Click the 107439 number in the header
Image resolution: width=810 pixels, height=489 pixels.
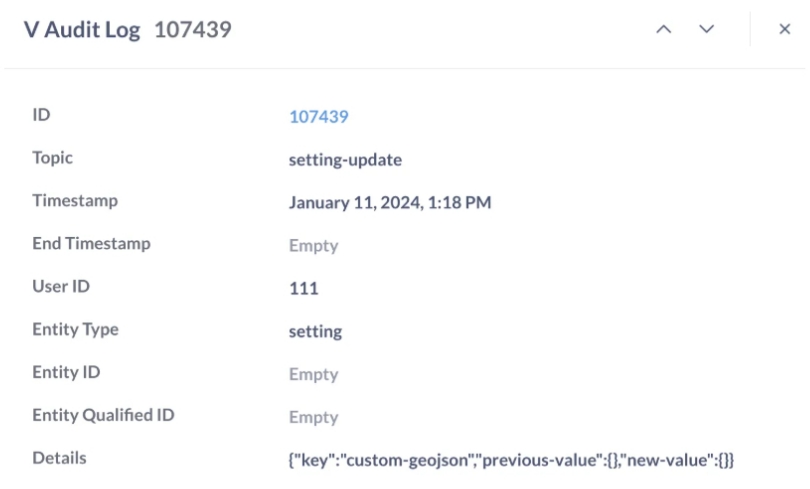tap(193, 30)
